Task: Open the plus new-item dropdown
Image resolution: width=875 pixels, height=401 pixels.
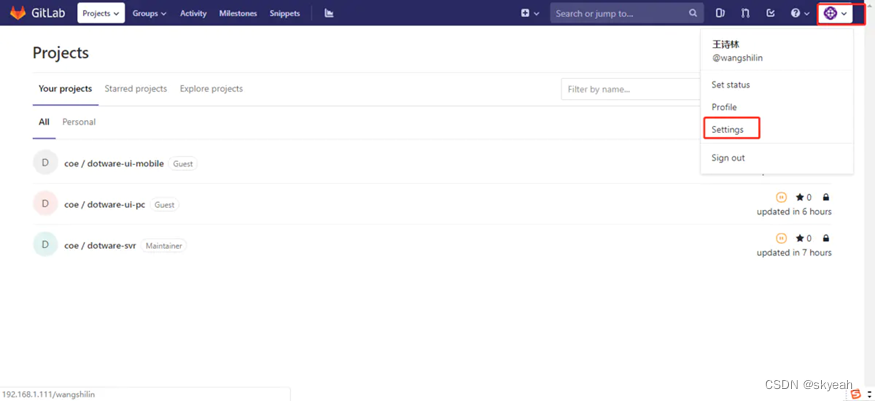Action: (530, 13)
